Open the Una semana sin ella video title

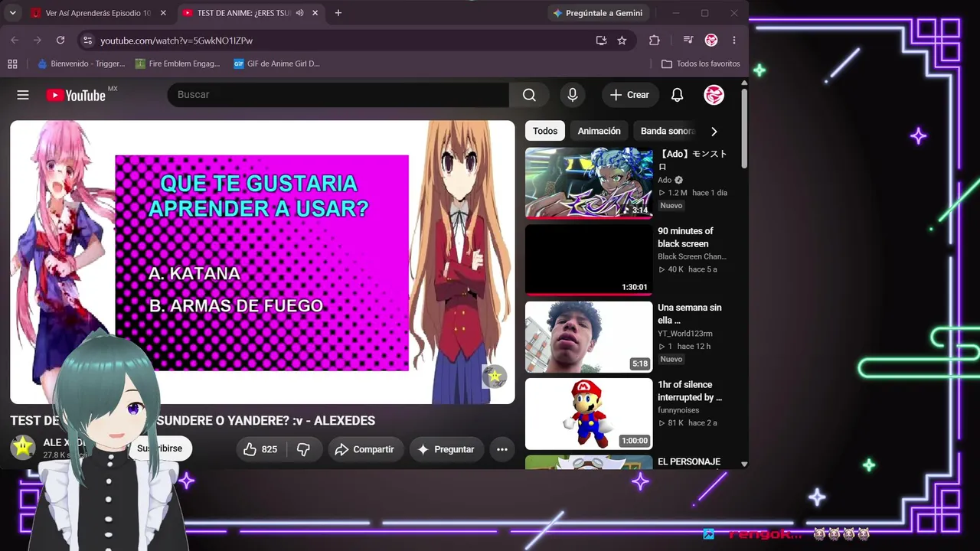pyautogui.click(x=690, y=314)
